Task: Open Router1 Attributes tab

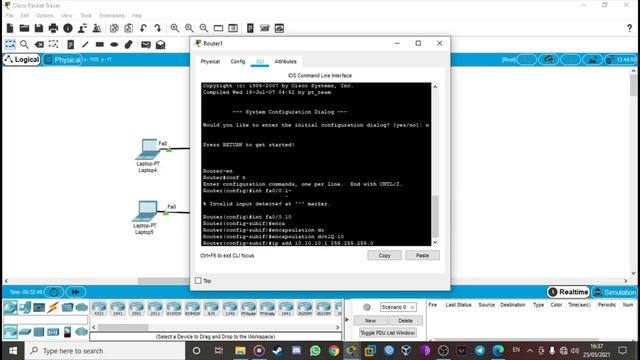Action: 285,61
